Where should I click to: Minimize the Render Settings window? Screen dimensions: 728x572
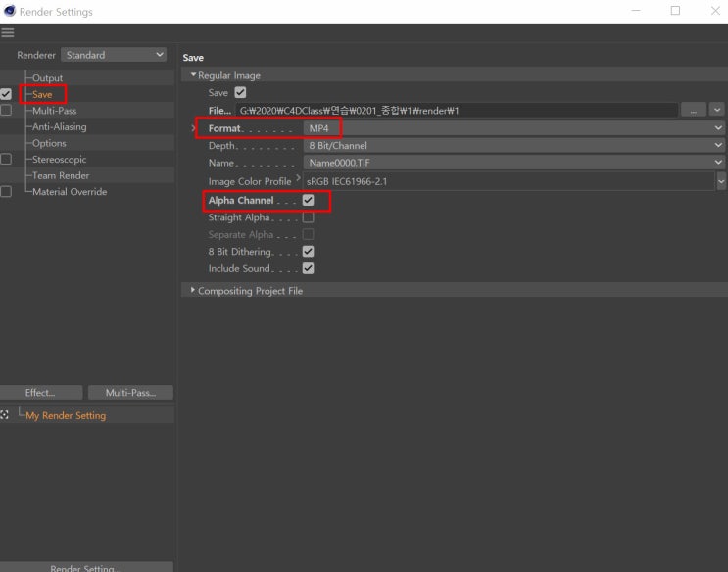click(636, 11)
